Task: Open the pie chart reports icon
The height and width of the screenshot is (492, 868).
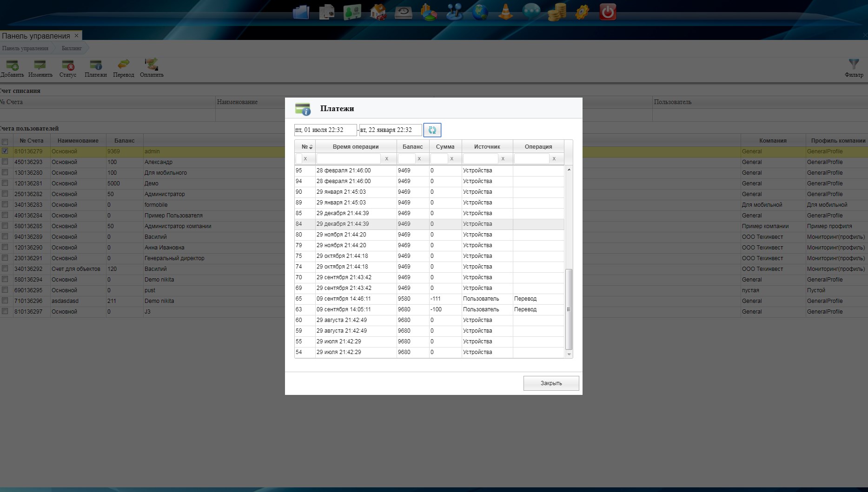Action: (x=429, y=12)
